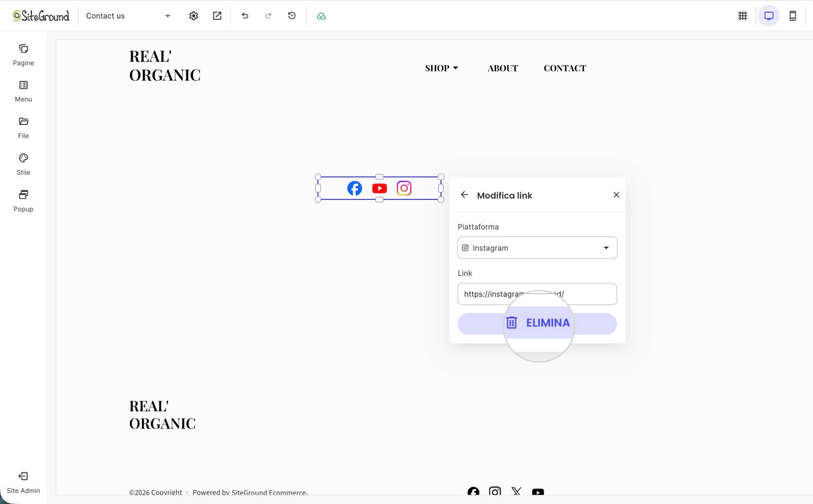Close the Modifica link panel

(616, 195)
